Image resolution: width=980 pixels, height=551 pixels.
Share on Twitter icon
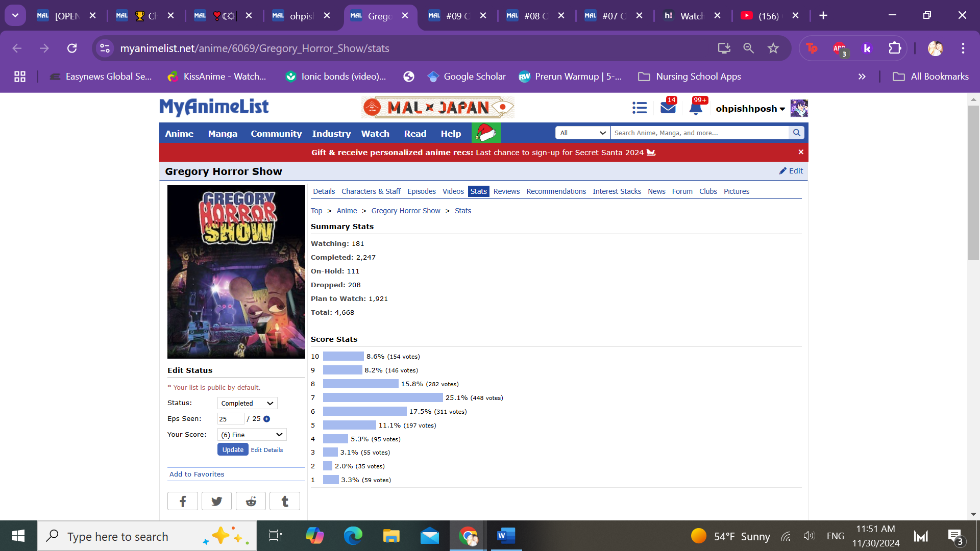click(216, 501)
